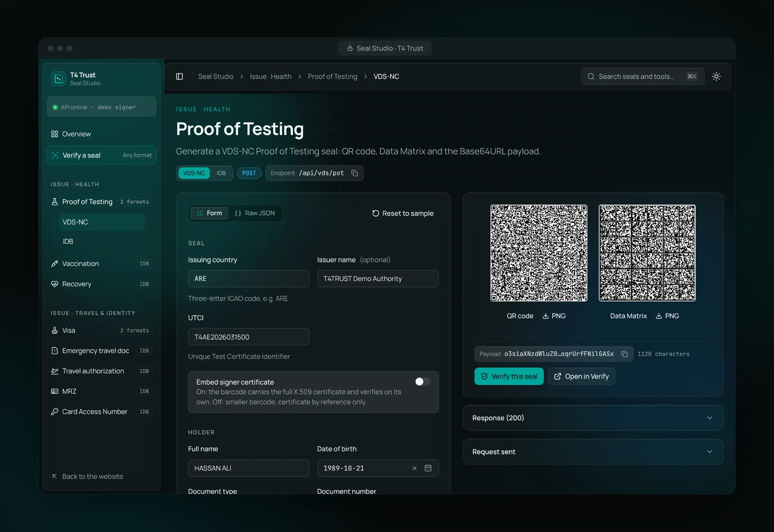Click the API online status badge
Viewport: 774px width, 532px height.
point(102,107)
